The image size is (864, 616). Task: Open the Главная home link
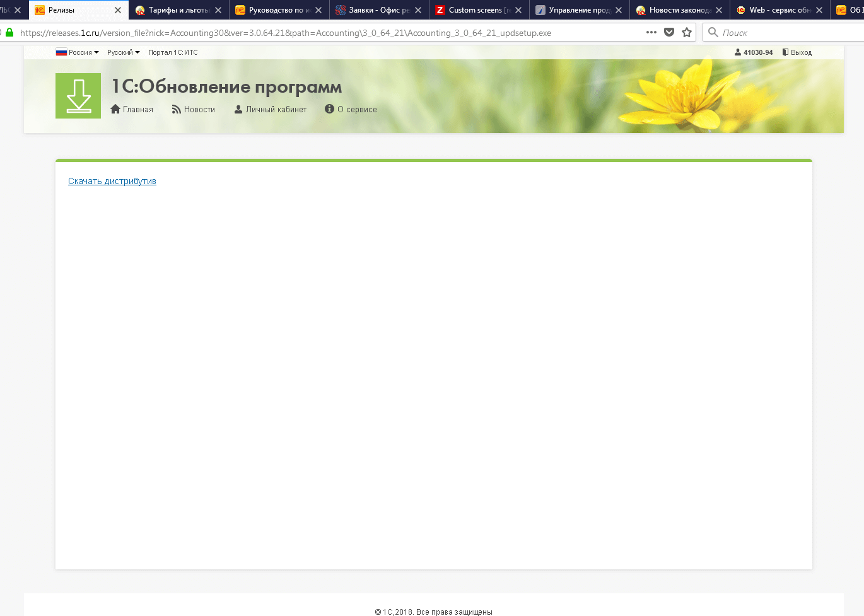[x=132, y=109]
